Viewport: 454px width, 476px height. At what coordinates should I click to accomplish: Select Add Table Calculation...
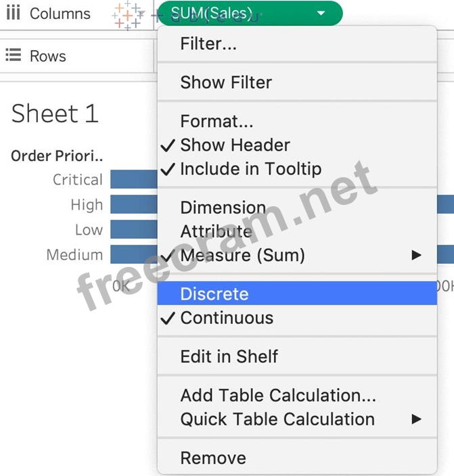point(278,395)
